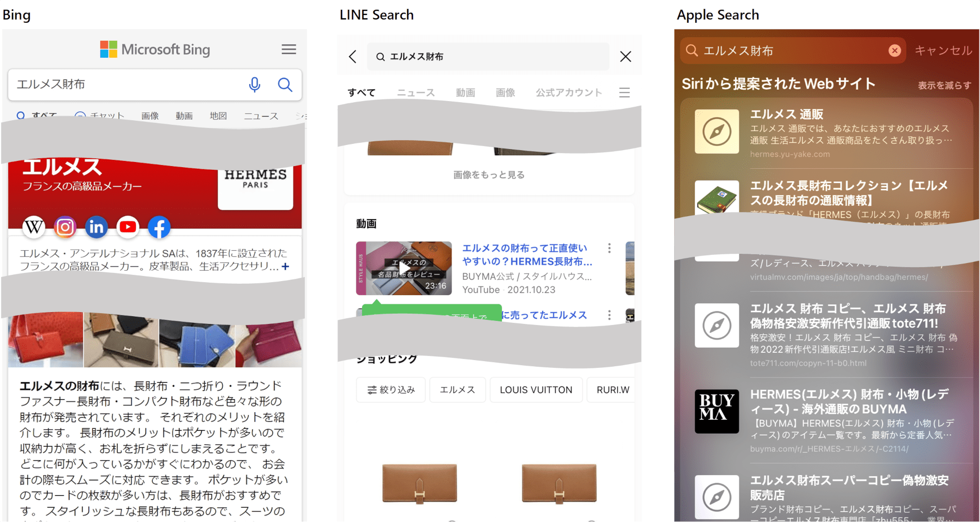This screenshot has height=522, width=980.
Task: Open the right brown wallet shopping item
Action: 559,483
